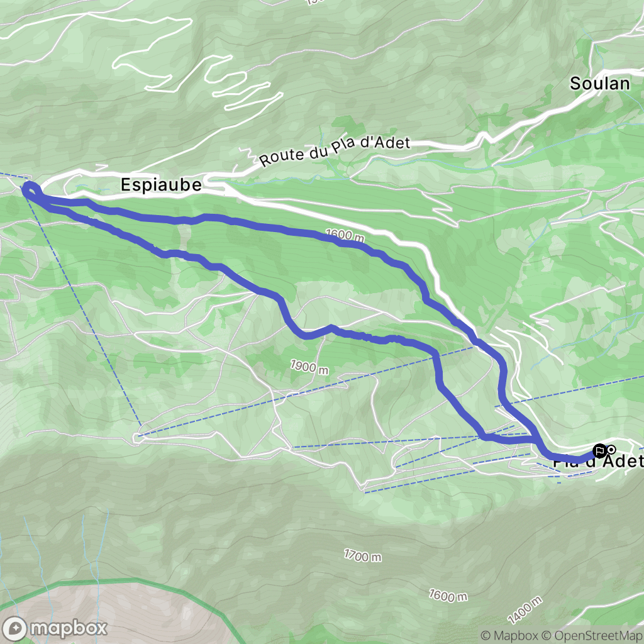Click the 1700 m contour elevation label
This screenshot has width=644, height=644.
(363, 556)
